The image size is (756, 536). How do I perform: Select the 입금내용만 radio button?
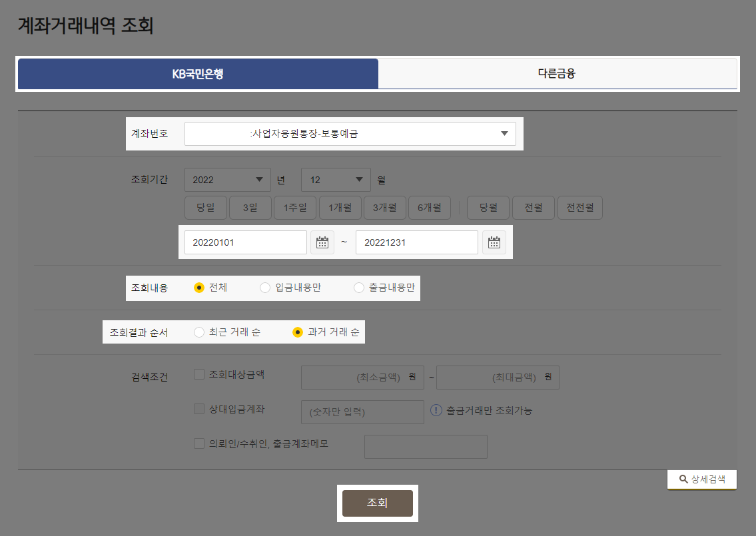[x=264, y=287]
